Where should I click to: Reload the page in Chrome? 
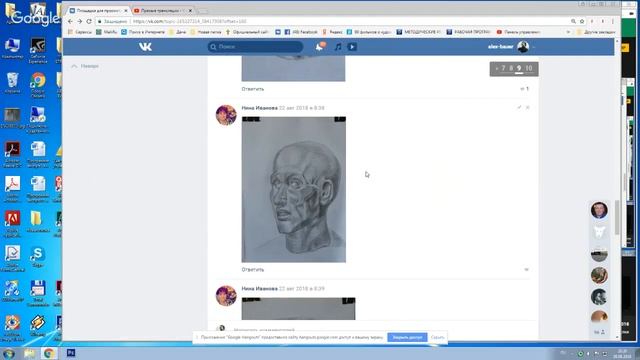tap(89, 21)
